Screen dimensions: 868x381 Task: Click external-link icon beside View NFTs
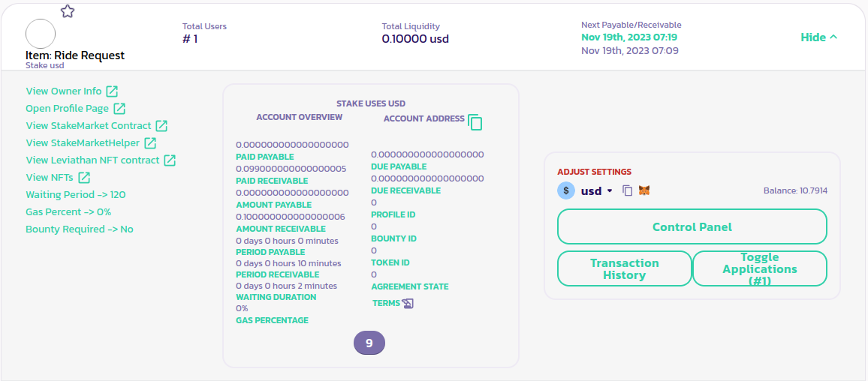point(85,178)
